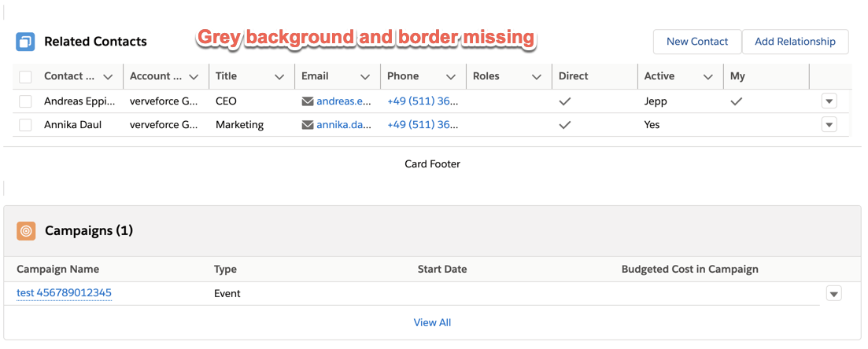Click the Yes value in Active column
This screenshot has width=868, height=349.
[652, 125]
